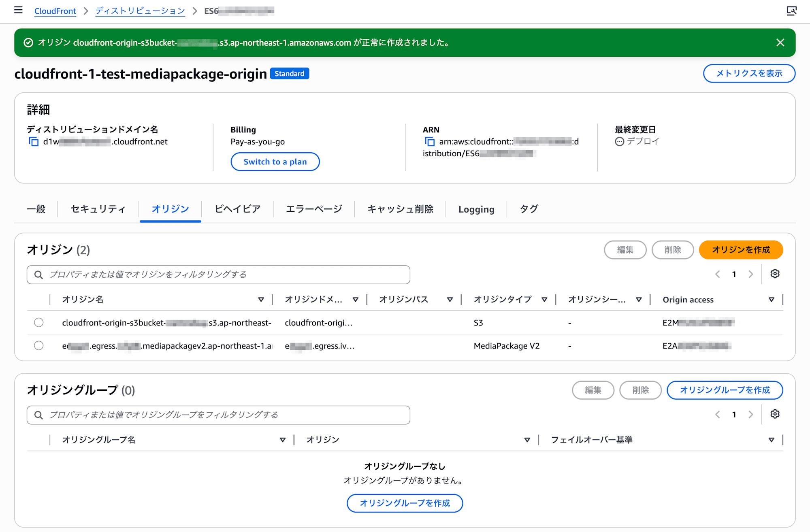Select the S3 bucket origin radio button
Image resolution: width=810 pixels, height=532 pixels.
click(x=39, y=323)
